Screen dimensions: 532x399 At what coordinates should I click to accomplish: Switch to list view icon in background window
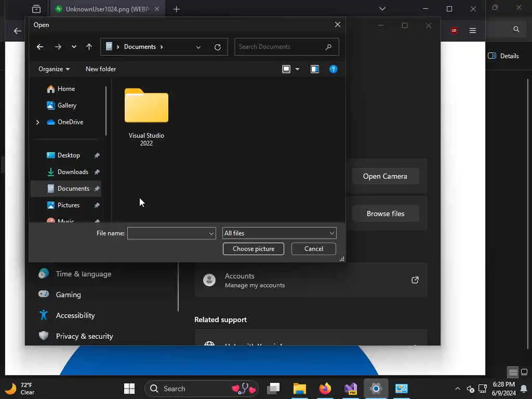[513, 372]
